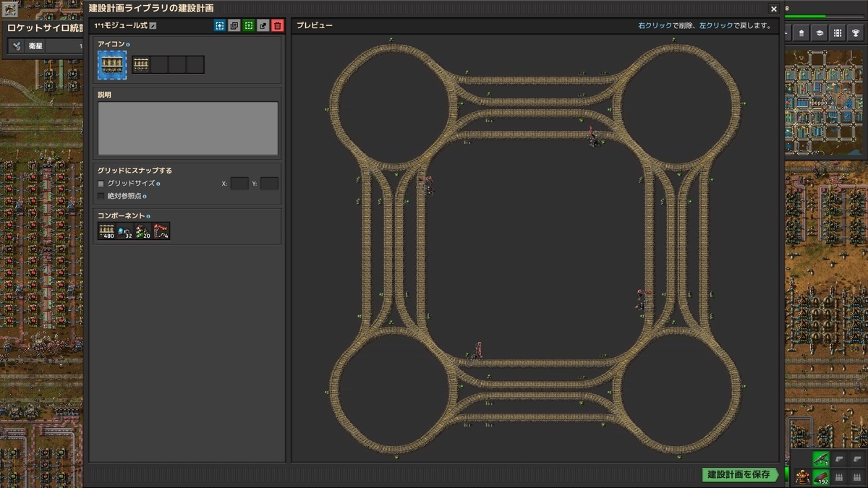The width and height of the screenshot is (868, 488).
Task: Click the 衛星 satellite row in rocket stats
Action: [45, 46]
